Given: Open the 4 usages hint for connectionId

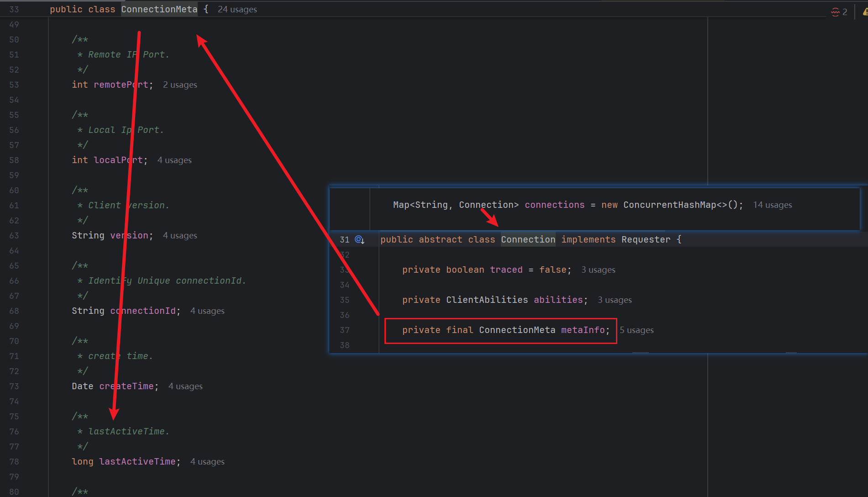Looking at the screenshot, I should [207, 311].
